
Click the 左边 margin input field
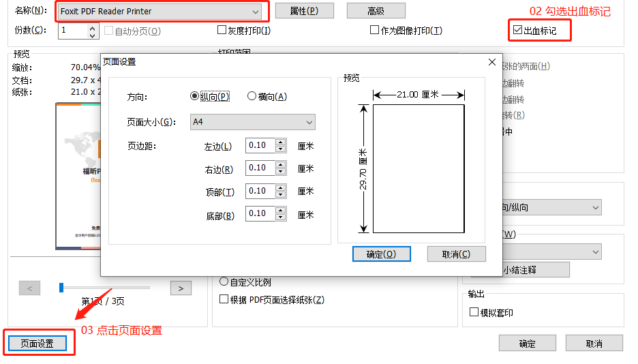260,145
